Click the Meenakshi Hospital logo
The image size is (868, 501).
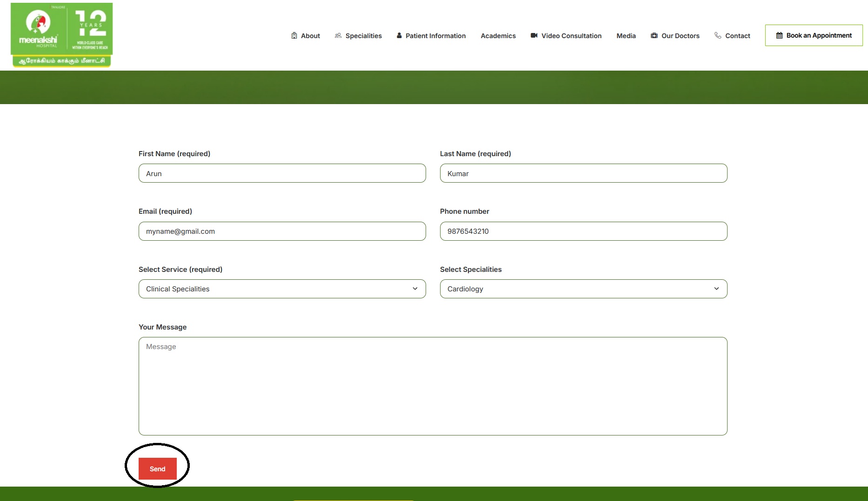[x=61, y=35]
